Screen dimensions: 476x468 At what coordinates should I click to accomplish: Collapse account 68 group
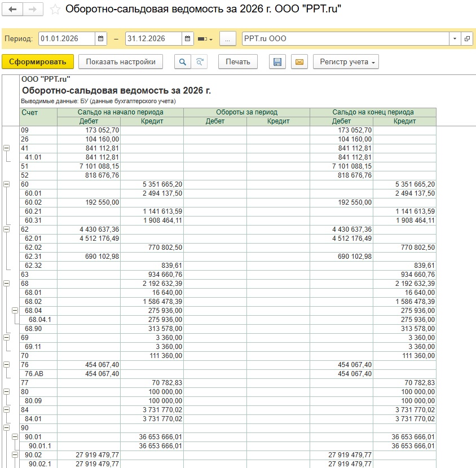(x=6, y=284)
